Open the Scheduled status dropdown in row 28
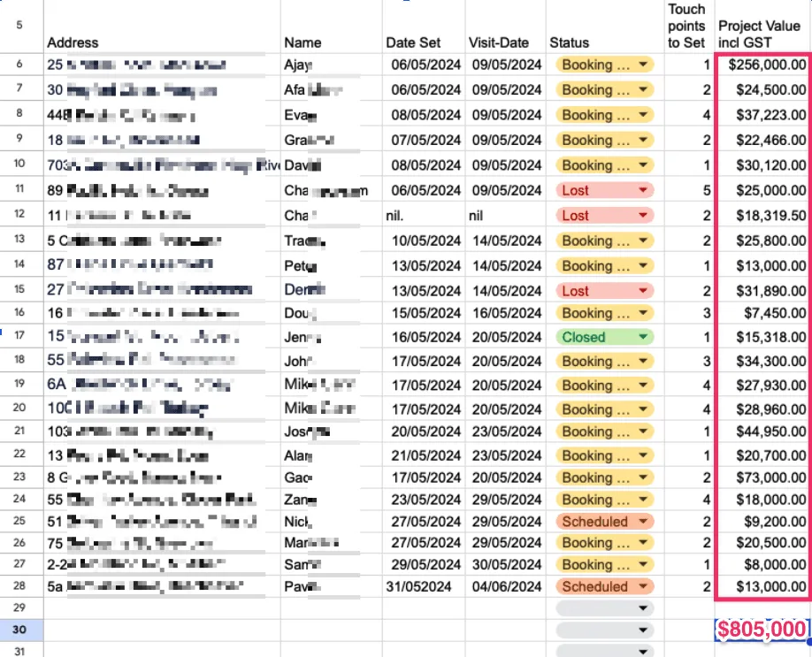812x657 pixels. [x=604, y=586]
